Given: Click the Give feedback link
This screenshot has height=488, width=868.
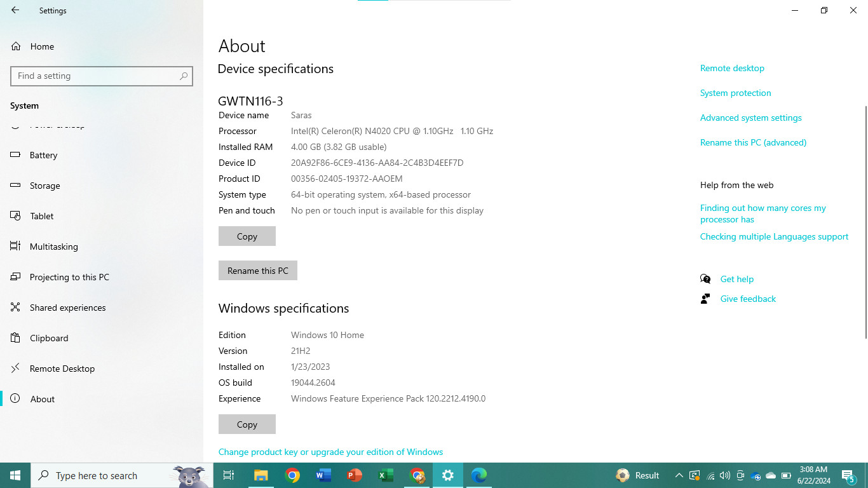Looking at the screenshot, I should 748,299.
